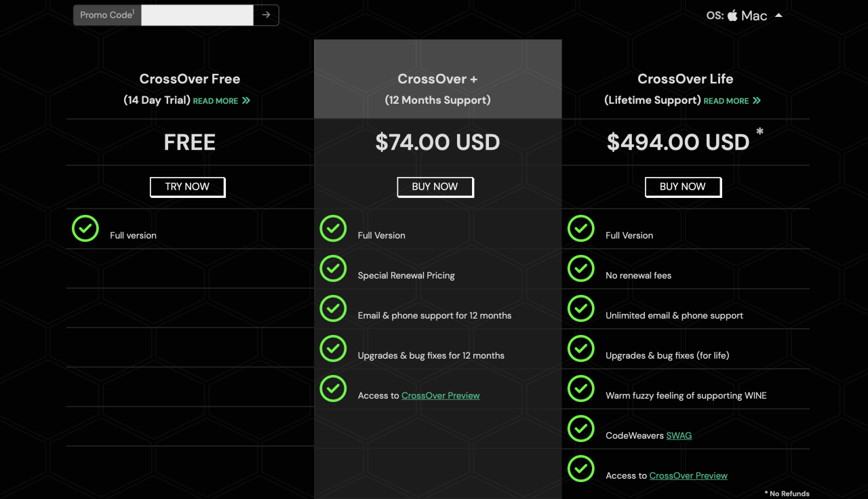Image resolution: width=868 pixels, height=499 pixels.
Task: Click double chevron beside Lifetime Support
Action: tap(756, 100)
